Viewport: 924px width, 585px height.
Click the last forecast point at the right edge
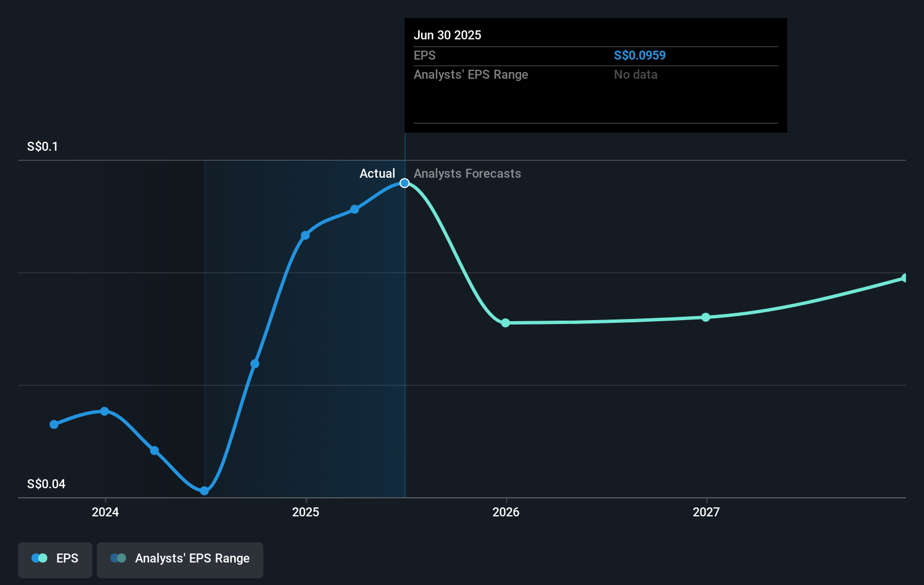click(905, 278)
